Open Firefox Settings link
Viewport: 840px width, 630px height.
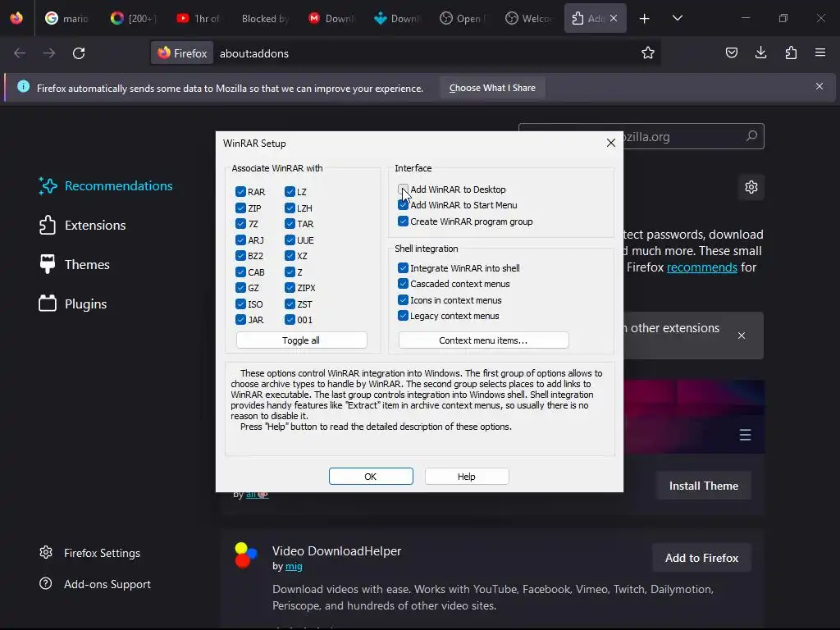coord(102,553)
